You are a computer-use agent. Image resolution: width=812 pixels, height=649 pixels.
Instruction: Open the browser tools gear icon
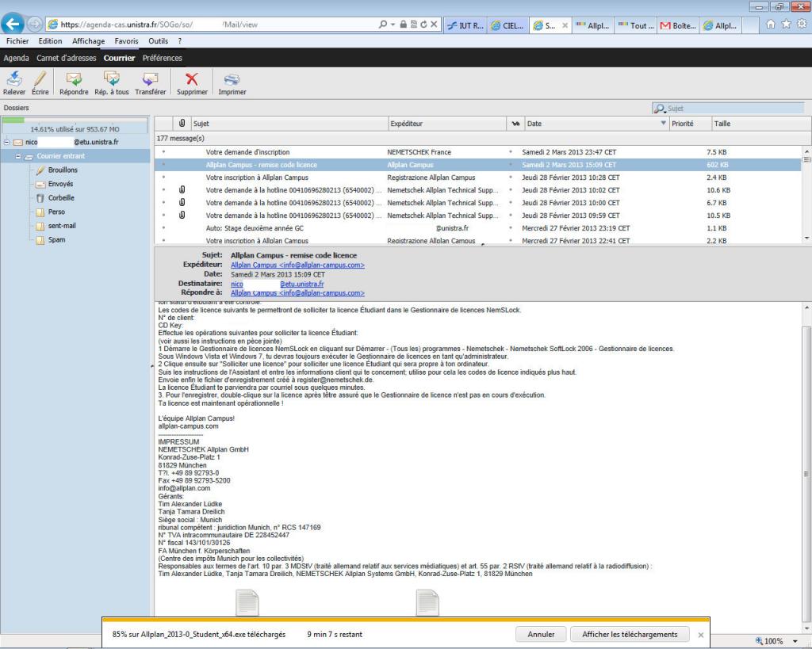(x=802, y=24)
